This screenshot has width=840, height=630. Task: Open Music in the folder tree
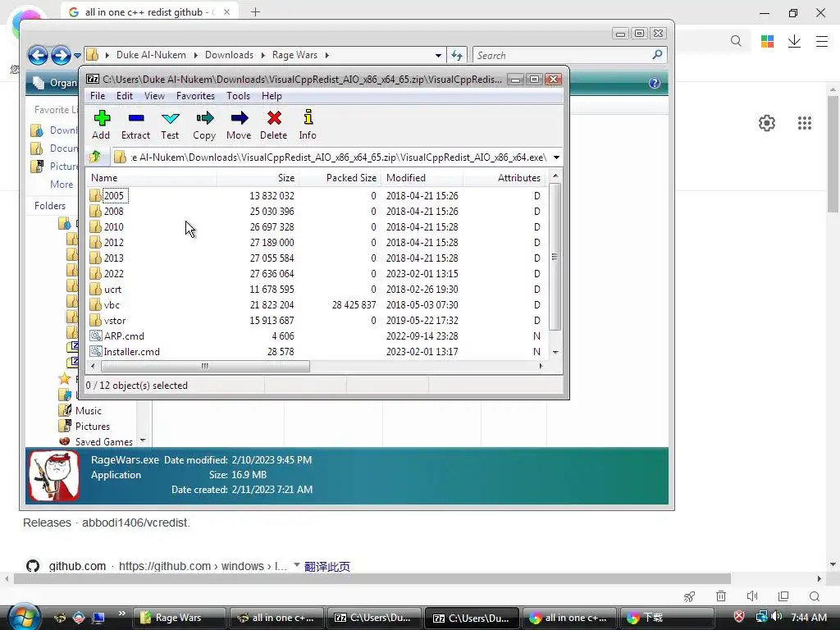click(88, 411)
